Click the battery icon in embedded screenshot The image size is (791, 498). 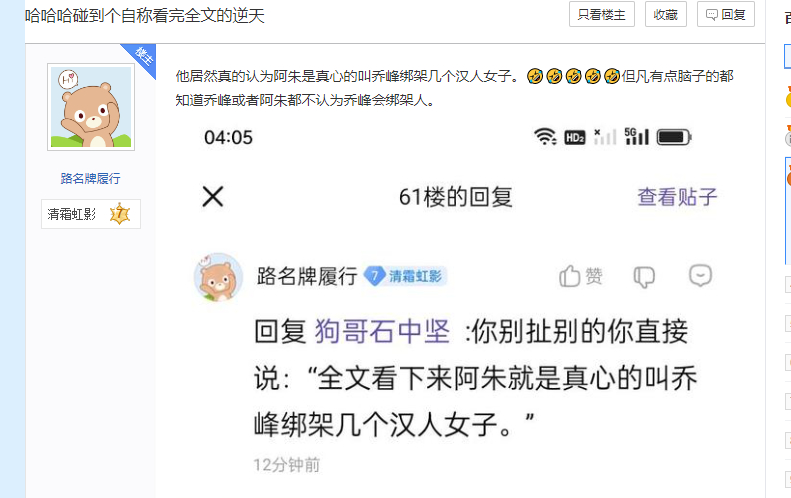[x=674, y=137]
